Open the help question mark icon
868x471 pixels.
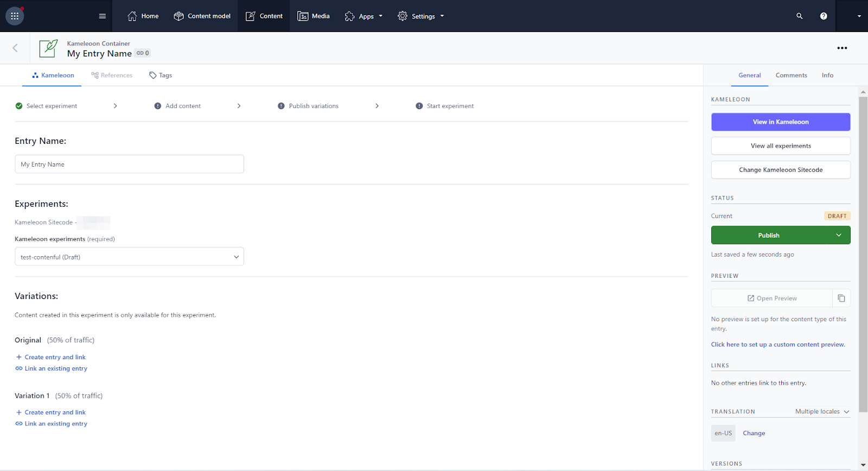click(824, 16)
